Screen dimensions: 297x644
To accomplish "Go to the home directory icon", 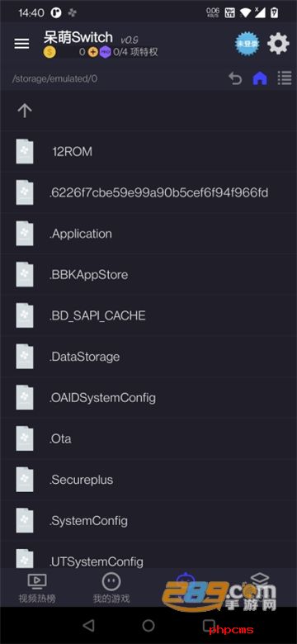I will coord(260,78).
